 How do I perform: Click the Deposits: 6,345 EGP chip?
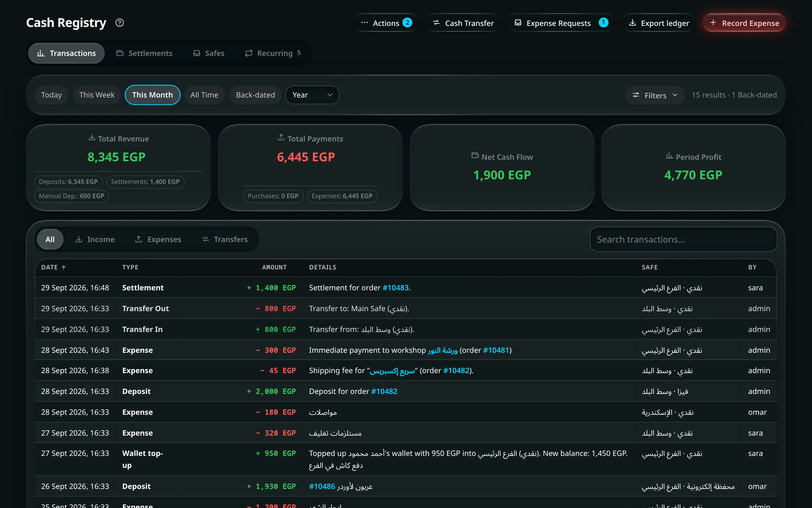pyautogui.click(x=68, y=182)
